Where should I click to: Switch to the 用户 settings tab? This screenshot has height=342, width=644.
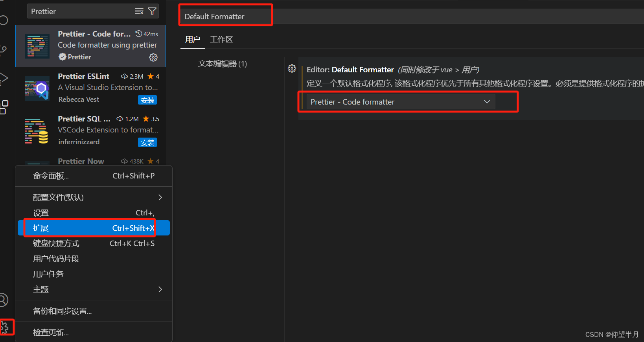[x=193, y=39]
